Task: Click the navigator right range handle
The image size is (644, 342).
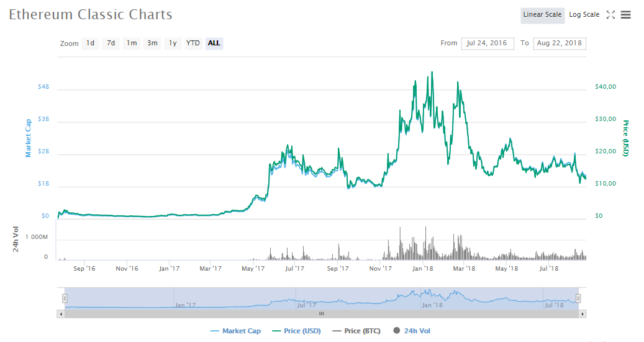Action: tap(578, 299)
